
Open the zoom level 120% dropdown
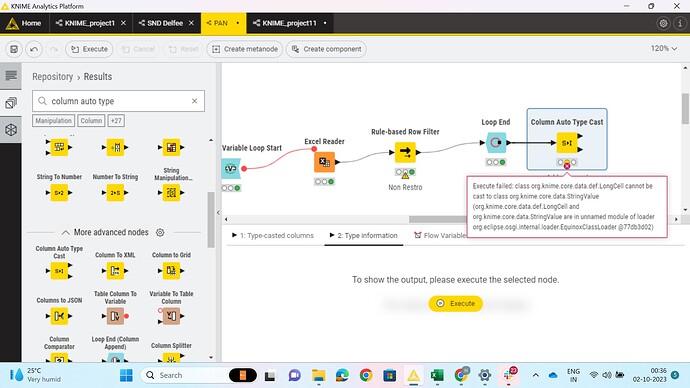tap(664, 48)
